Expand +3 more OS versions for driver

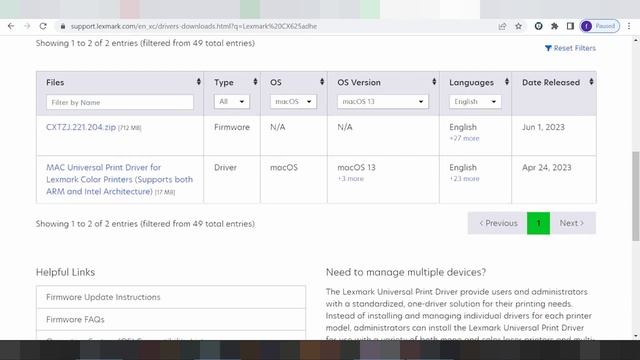click(350, 179)
